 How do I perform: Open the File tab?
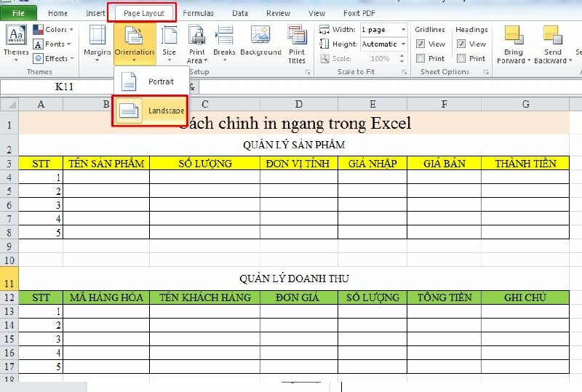click(x=19, y=13)
